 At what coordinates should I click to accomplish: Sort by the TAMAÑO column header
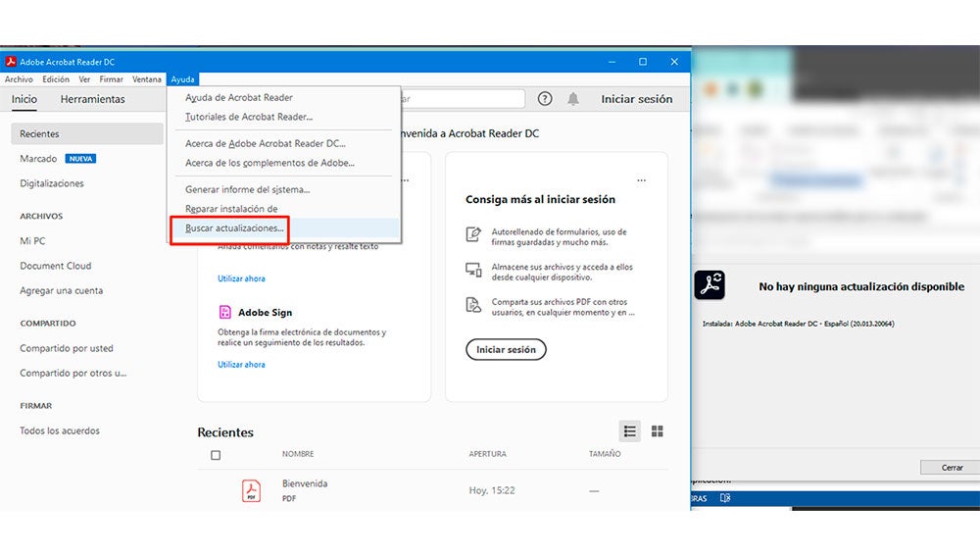click(605, 454)
